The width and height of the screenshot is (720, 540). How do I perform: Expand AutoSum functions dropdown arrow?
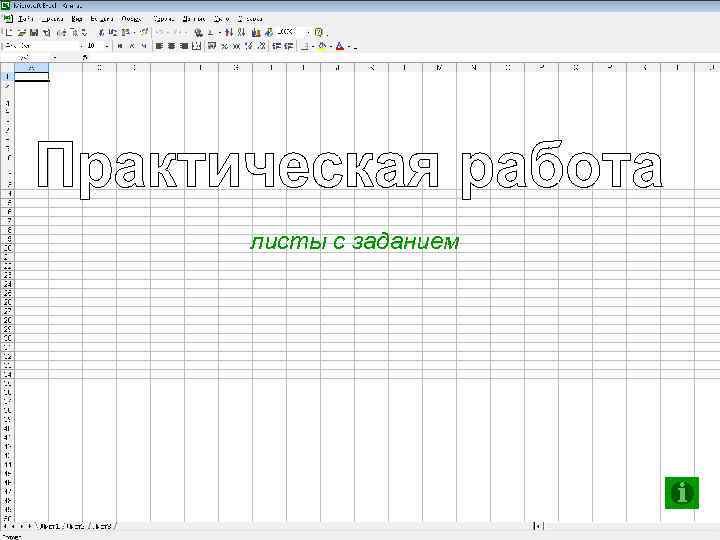(x=219, y=32)
